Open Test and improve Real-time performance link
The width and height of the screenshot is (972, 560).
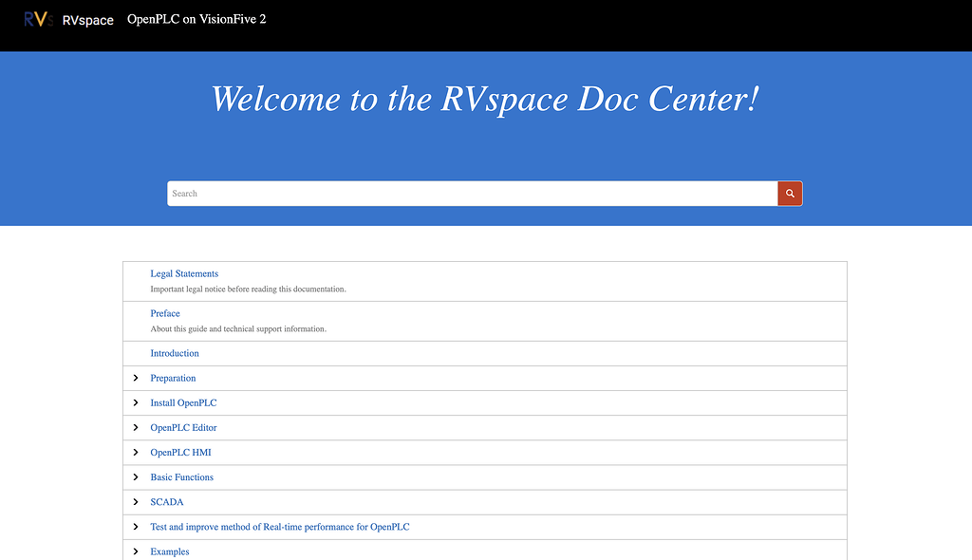coord(280,527)
